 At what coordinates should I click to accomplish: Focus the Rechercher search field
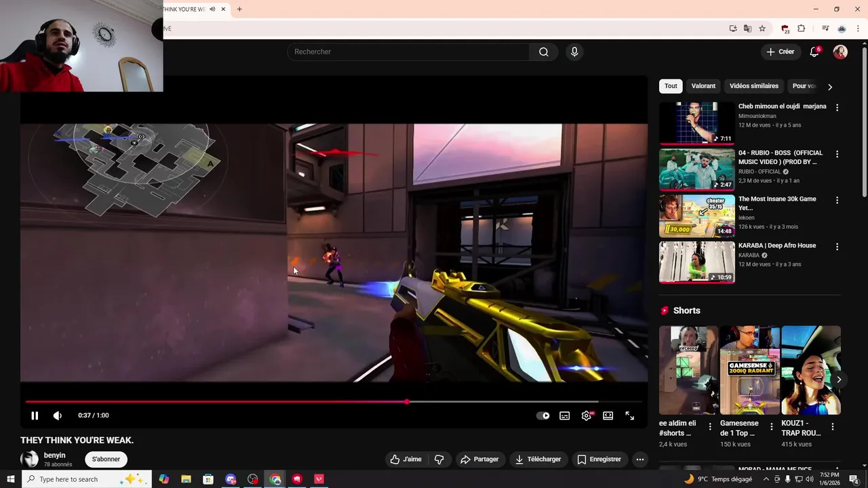408,52
